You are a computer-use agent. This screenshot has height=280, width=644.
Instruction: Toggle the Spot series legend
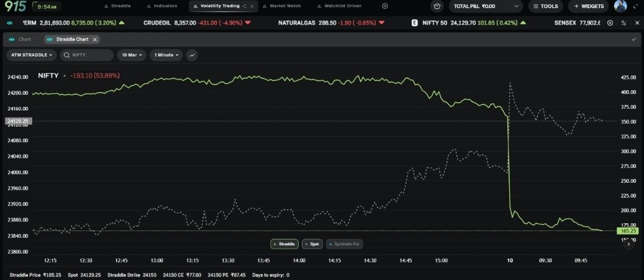[312, 244]
